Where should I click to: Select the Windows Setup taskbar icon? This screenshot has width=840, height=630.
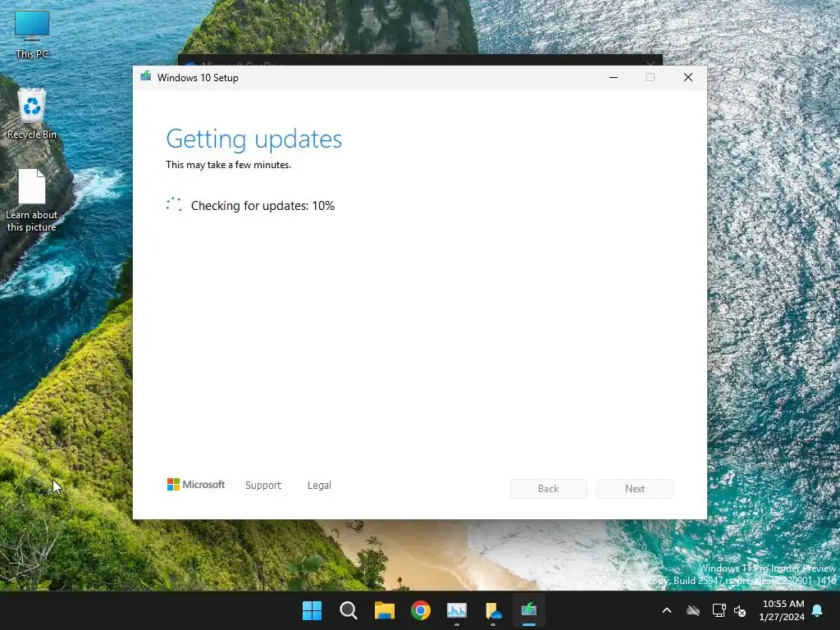529,610
